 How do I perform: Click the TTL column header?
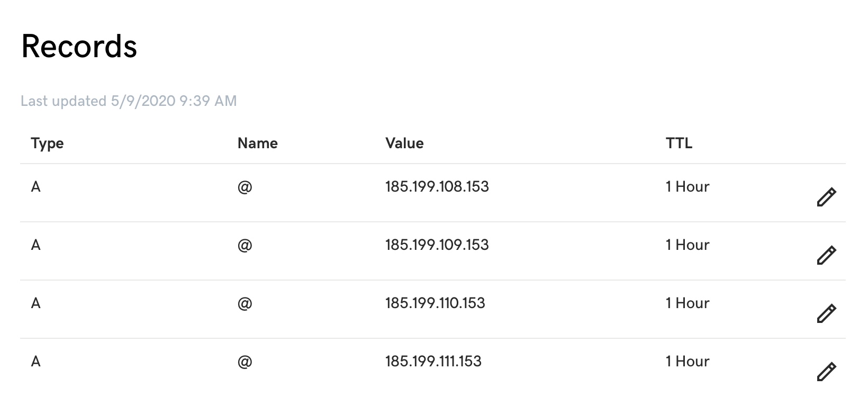tap(679, 143)
